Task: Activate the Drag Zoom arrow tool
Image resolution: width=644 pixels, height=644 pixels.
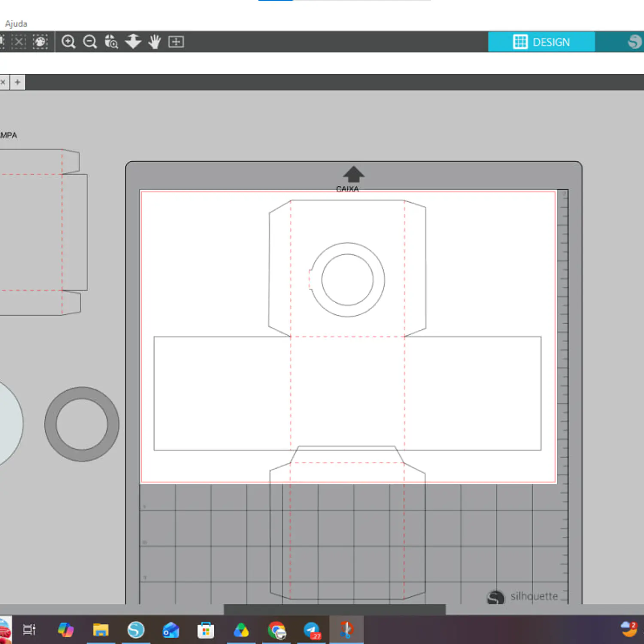Action: pyautogui.click(x=133, y=42)
